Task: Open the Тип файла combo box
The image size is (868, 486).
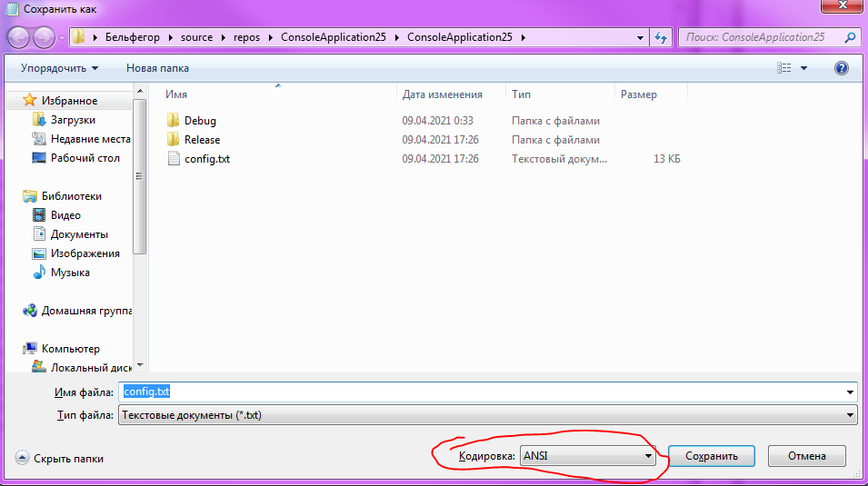Action: click(488, 414)
